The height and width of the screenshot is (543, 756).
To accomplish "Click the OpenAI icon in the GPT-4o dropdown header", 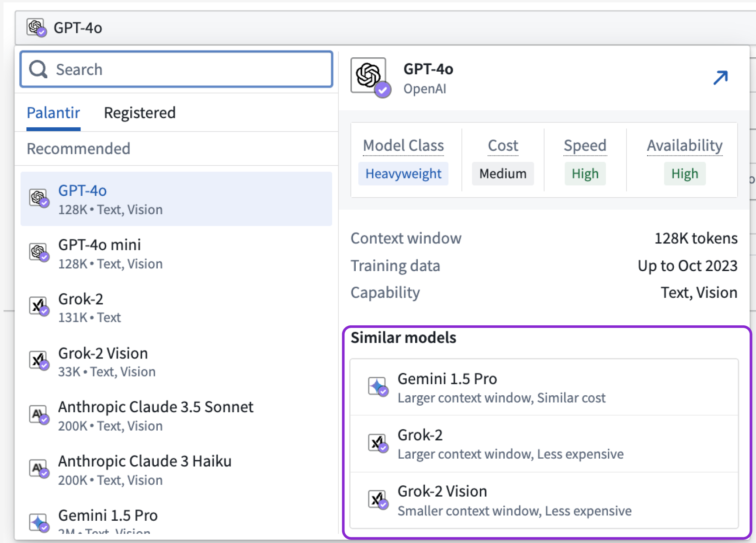I will [x=37, y=28].
